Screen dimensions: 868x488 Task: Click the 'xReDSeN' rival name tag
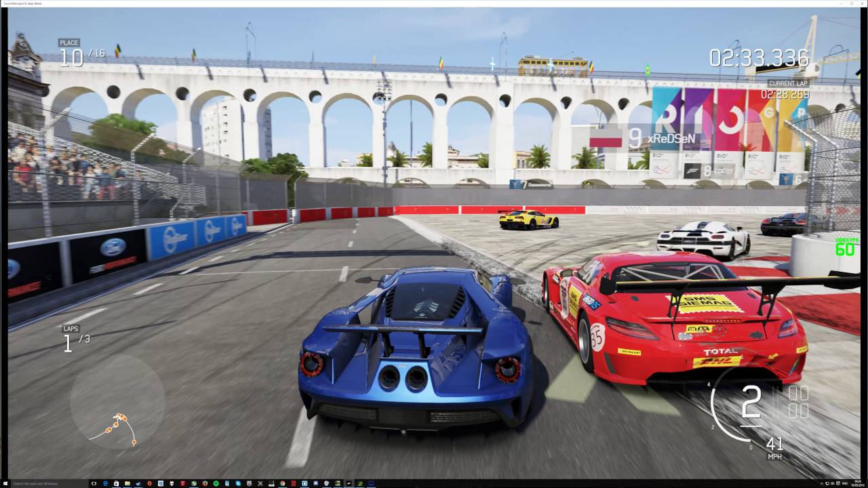(671, 138)
